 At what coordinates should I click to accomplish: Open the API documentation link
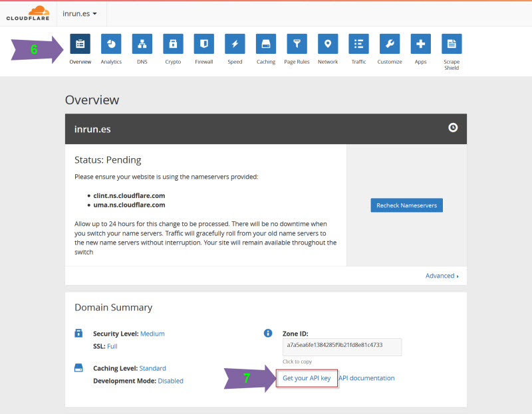pyautogui.click(x=366, y=378)
